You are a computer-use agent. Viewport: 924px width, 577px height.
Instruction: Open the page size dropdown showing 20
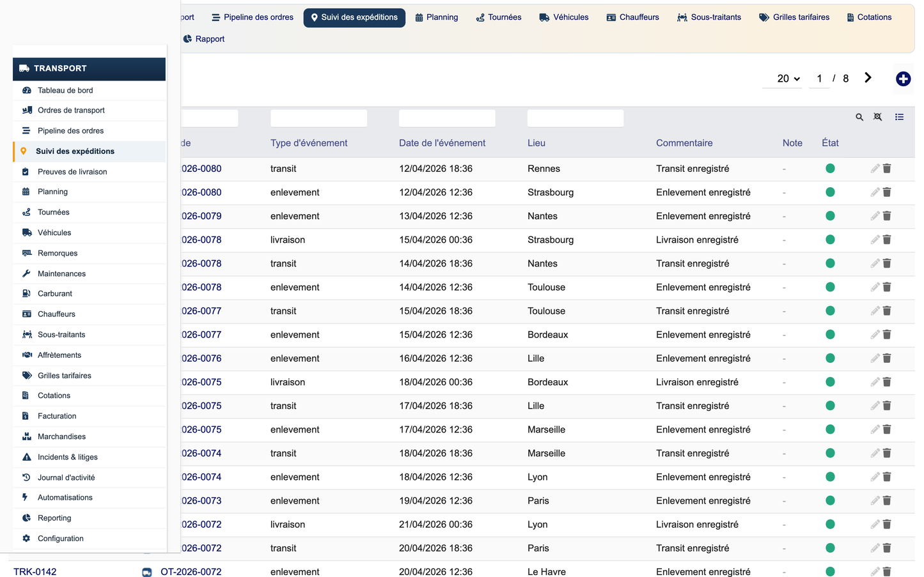click(x=783, y=79)
